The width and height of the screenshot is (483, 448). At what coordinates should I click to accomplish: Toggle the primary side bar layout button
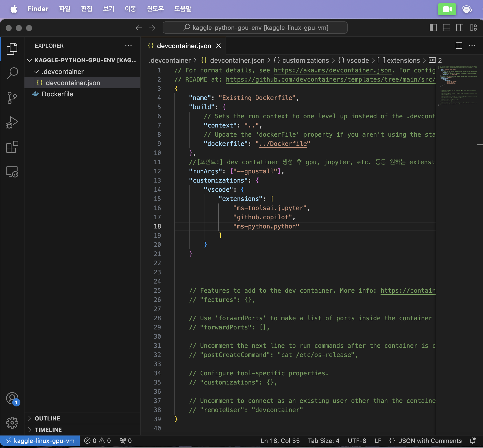click(x=433, y=28)
